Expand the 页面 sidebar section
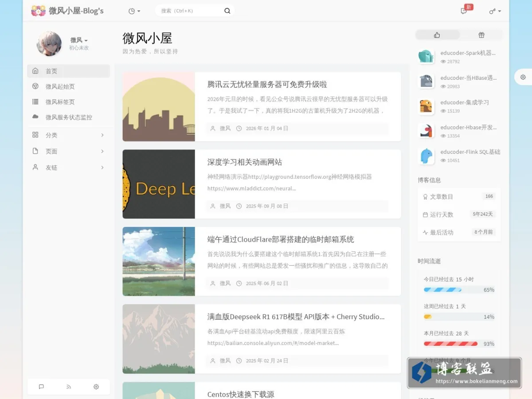Image resolution: width=532 pixels, height=399 pixels. 68,151
